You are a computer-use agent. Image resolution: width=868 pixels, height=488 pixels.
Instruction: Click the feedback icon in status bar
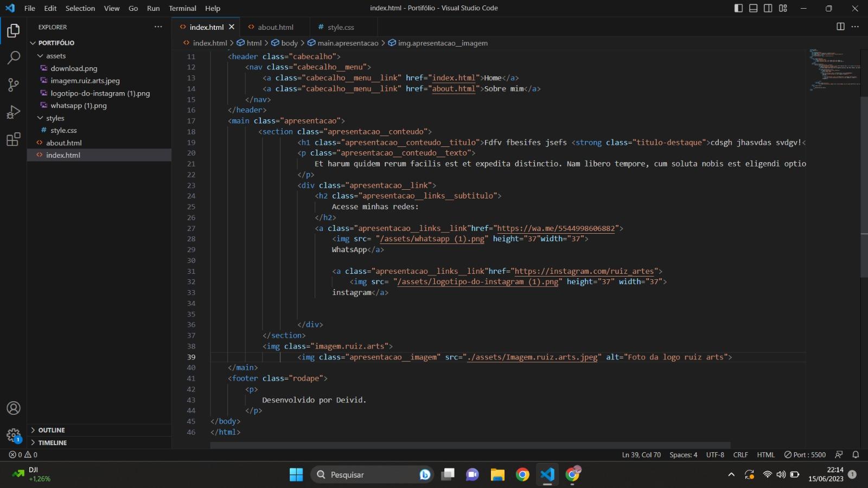tap(839, 455)
